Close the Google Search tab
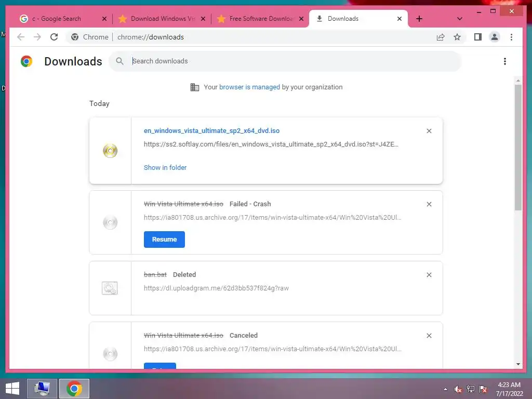Viewport: 532px width, 399px height. tap(104, 19)
